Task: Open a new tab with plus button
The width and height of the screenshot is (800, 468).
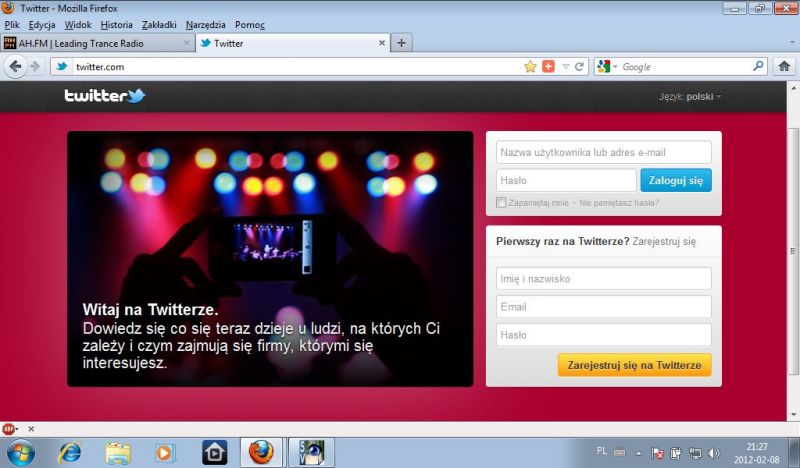Action: [x=402, y=43]
